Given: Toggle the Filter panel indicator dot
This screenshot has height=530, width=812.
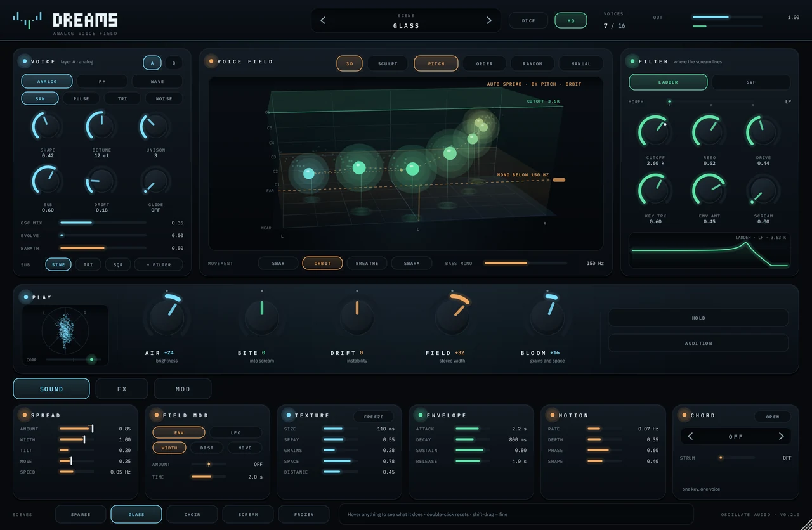Looking at the screenshot, I should 632,61.
